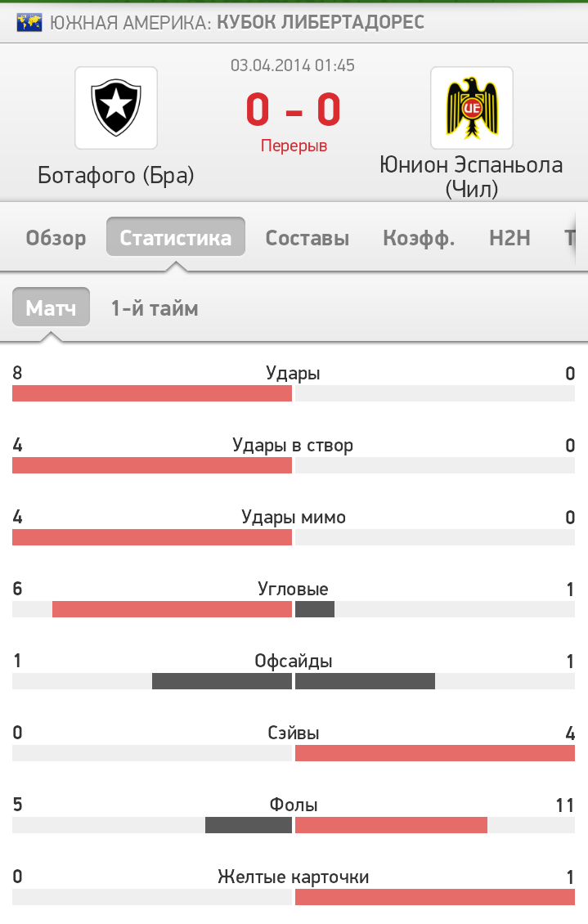588x924 pixels.
Task: Tap the Union Española team crest
Action: coord(471,108)
